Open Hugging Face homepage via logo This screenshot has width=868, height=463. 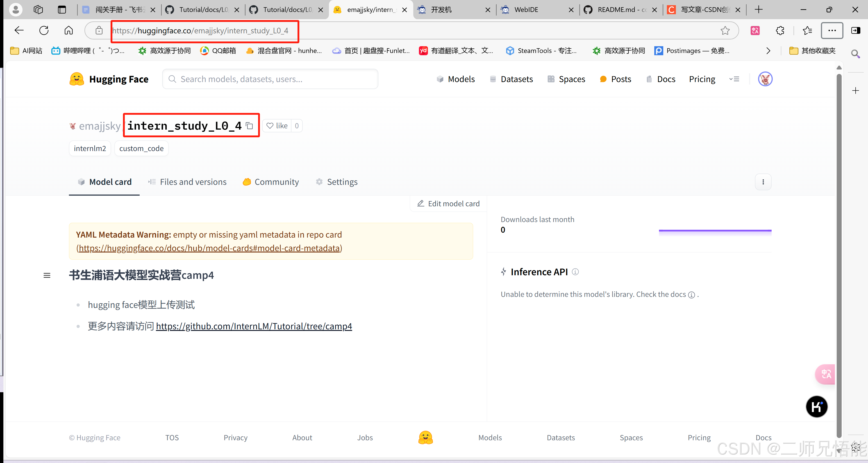pos(77,79)
